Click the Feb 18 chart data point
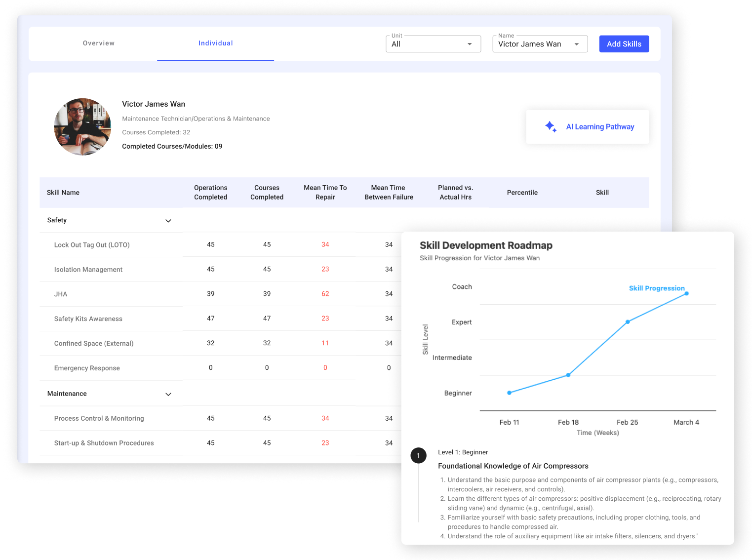The height and width of the screenshot is (560, 752). [568, 375]
